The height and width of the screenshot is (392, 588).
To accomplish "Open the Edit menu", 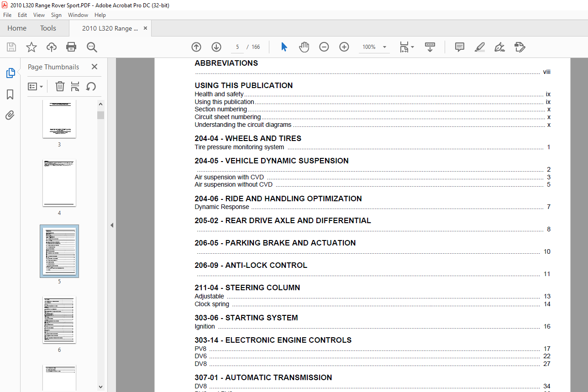I will tap(22, 15).
